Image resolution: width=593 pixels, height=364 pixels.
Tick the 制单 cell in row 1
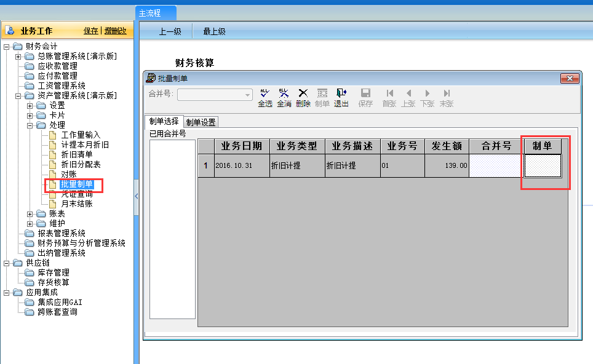pyautogui.click(x=543, y=165)
